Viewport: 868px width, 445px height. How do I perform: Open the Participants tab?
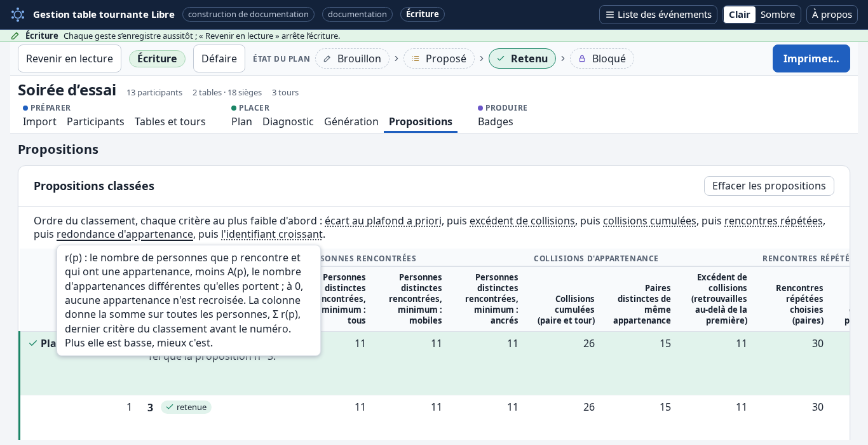[x=95, y=121]
